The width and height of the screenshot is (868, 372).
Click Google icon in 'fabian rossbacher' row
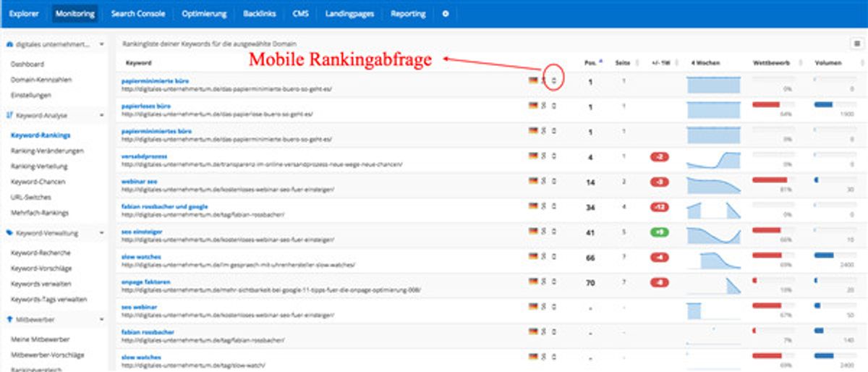(544, 331)
